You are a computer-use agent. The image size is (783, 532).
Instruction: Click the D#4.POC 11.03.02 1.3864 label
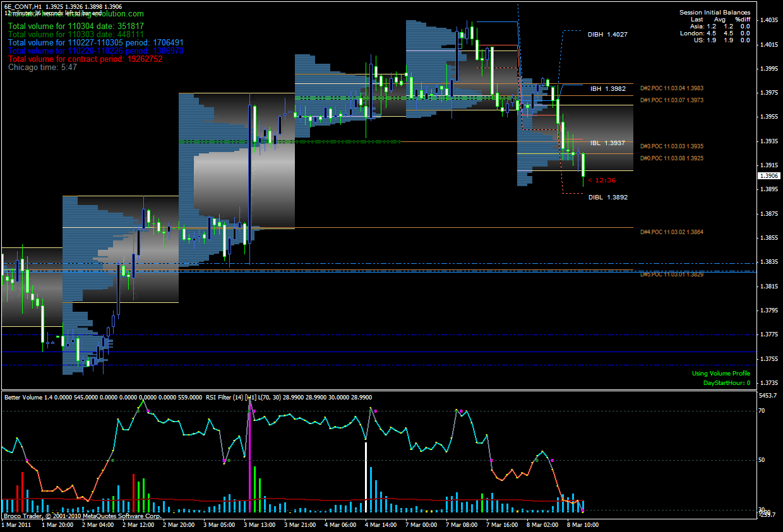tap(671, 232)
